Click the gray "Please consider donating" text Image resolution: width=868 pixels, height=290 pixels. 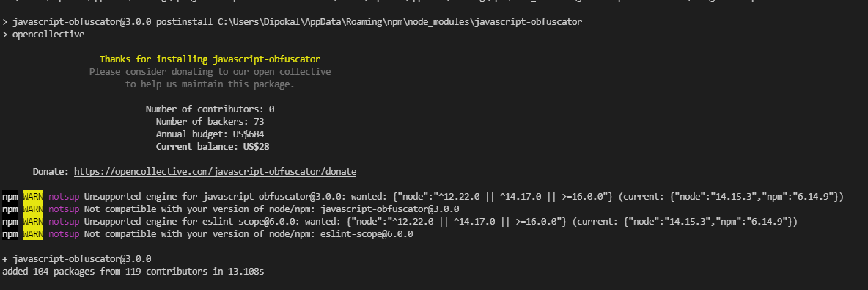(x=210, y=71)
